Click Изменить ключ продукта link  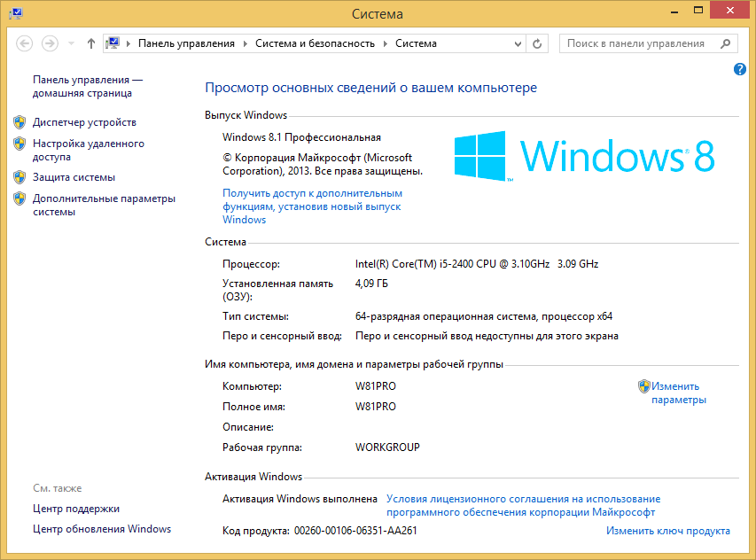(x=667, y=531)
